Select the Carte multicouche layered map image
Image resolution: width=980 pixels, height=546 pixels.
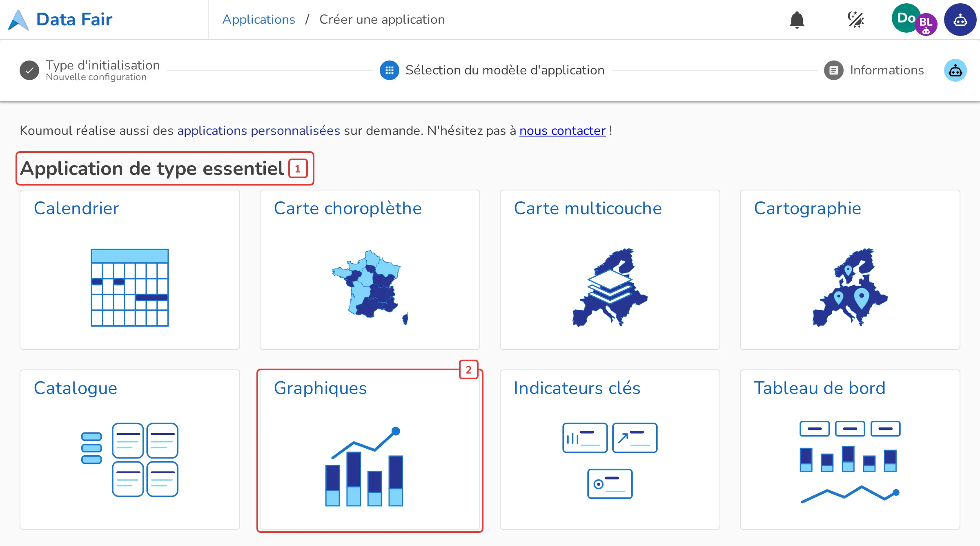tap(610, 288)
